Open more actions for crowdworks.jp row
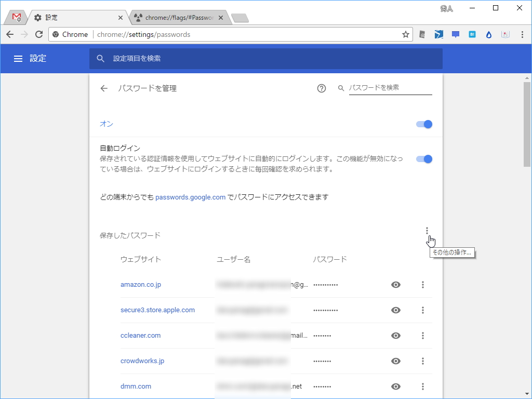The image size is (532, 399). [423, 361]
